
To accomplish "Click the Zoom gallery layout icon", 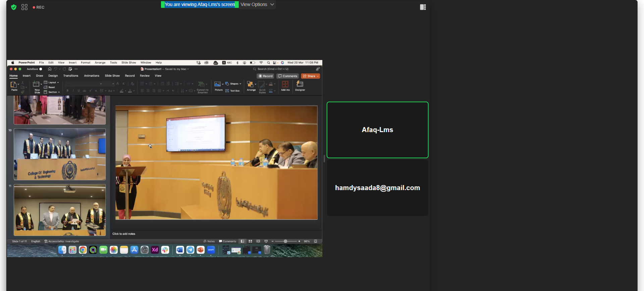I will (x=24, y=7).
